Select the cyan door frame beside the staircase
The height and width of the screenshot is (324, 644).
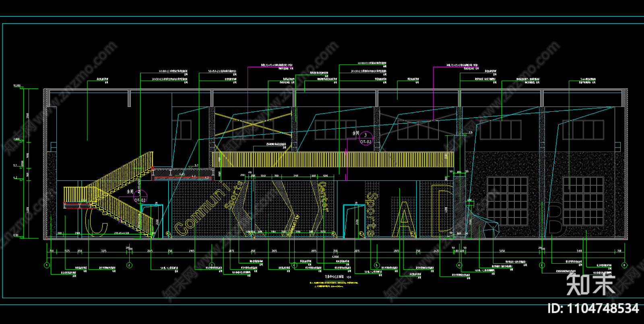(152, 221)
